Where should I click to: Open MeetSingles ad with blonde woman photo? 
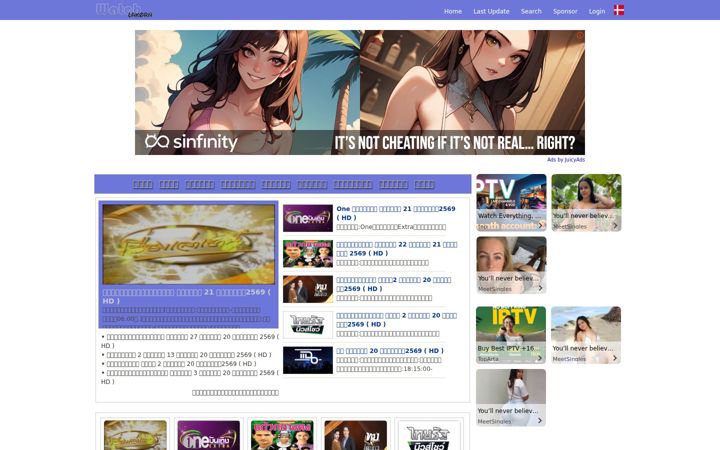pos(511,265)
